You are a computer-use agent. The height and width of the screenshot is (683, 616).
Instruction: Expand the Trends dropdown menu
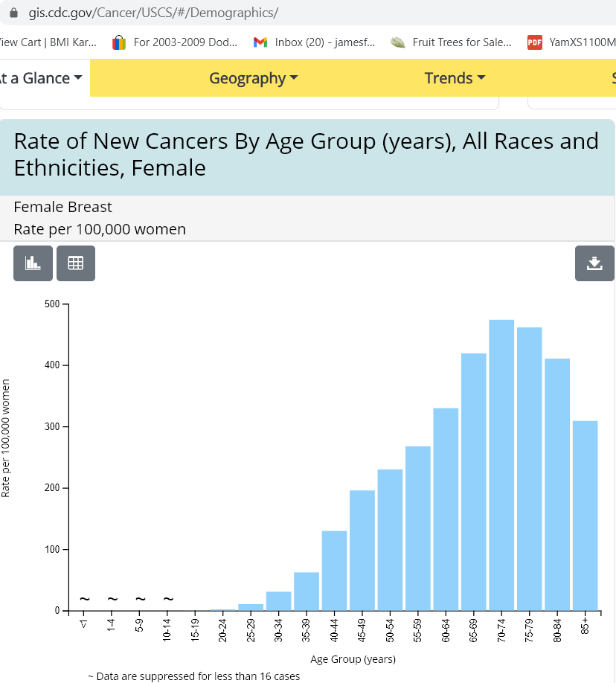(x=455, y=78)
